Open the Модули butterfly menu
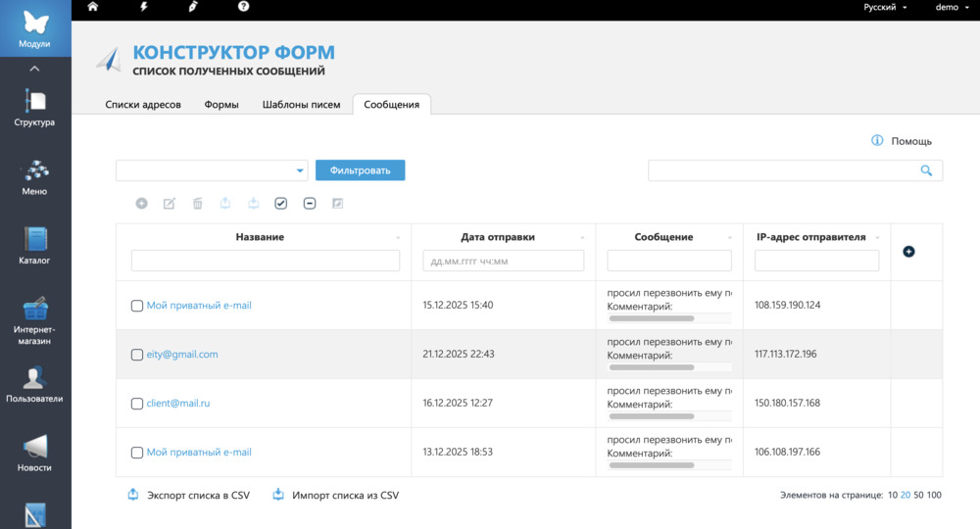980x529 pixels. 35,28
